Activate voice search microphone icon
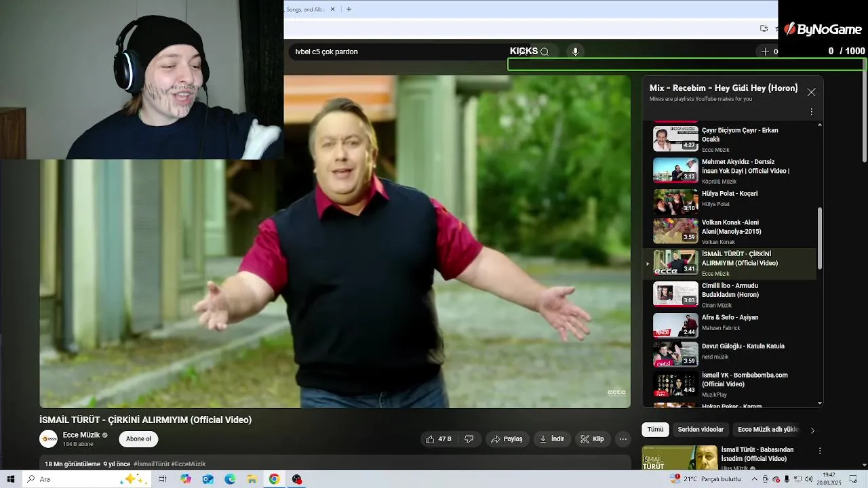The width and height of the screenshot is (868, 488). 575,52
